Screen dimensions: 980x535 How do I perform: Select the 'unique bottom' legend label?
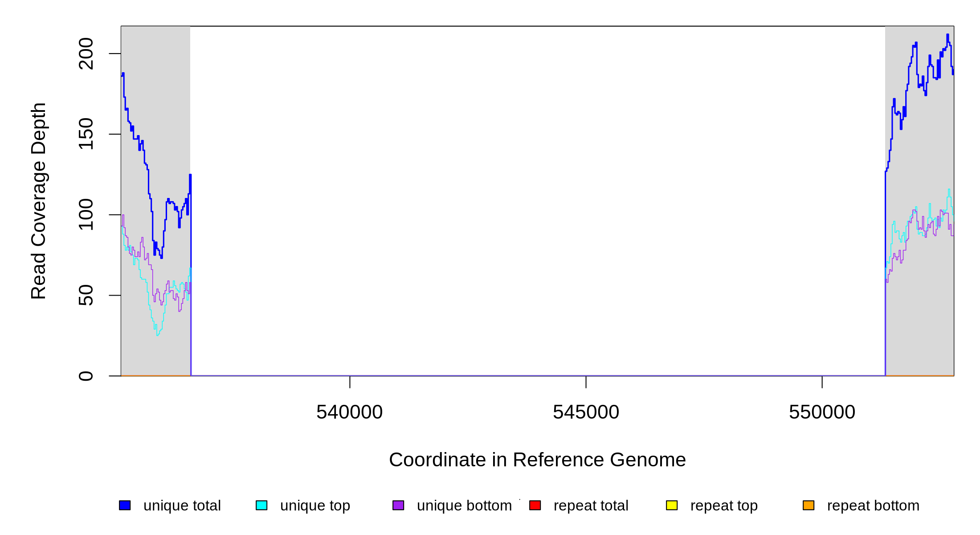[x=464, y=506]
